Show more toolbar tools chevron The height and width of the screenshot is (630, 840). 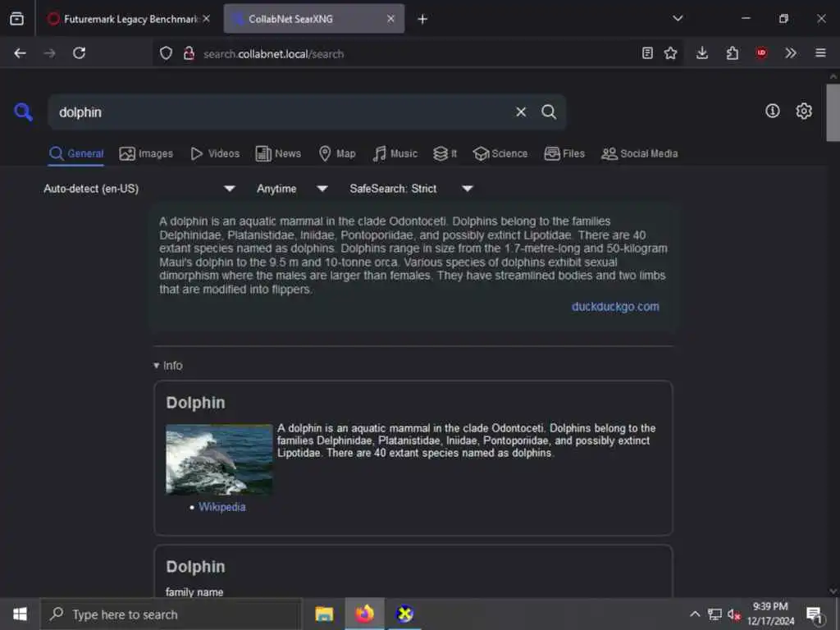[790, 53]
